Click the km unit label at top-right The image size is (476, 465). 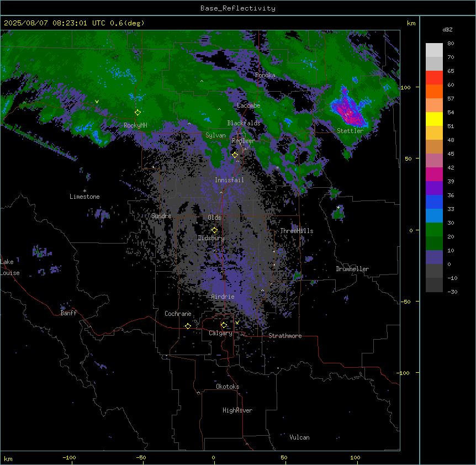[411, 23]
